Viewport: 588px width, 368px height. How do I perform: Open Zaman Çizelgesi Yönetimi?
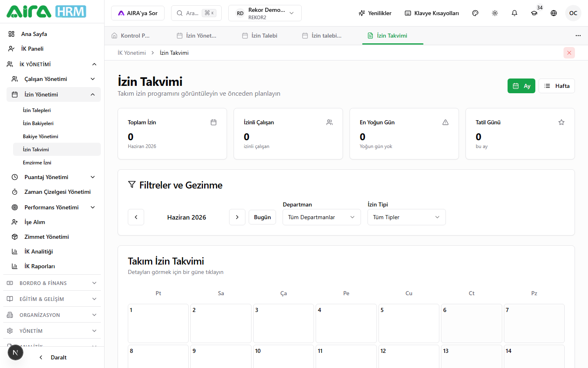tap(53, 192)
